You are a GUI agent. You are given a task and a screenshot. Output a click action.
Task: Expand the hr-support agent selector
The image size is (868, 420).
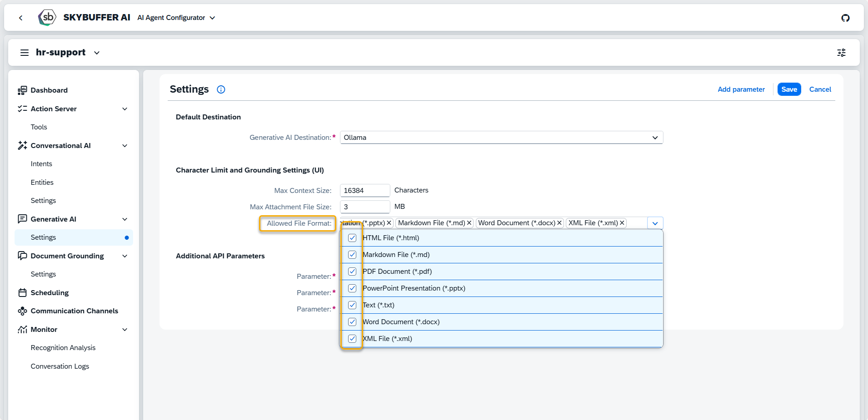[x=97, y=53]
